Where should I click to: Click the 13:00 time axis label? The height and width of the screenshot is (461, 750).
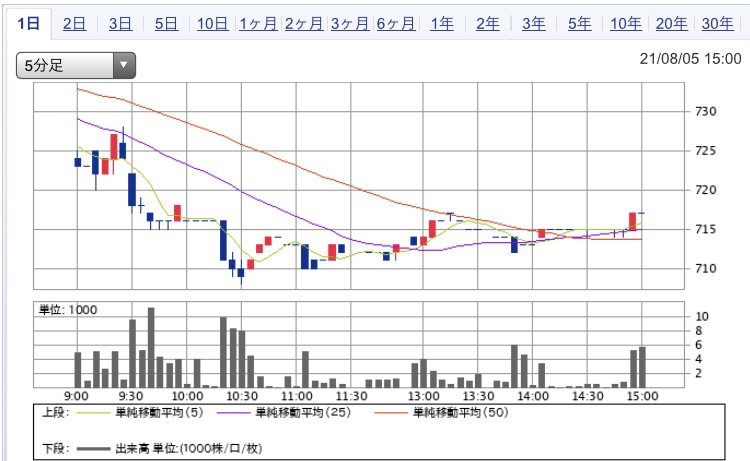tap(423, 396)
